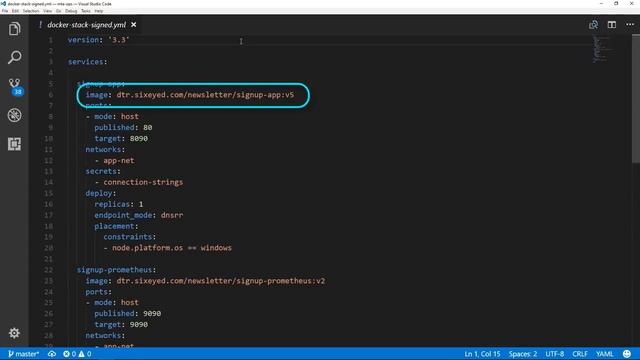Screen dimensions: 640x360
Task: Open the Debug menu
Action: coord(71,11)
